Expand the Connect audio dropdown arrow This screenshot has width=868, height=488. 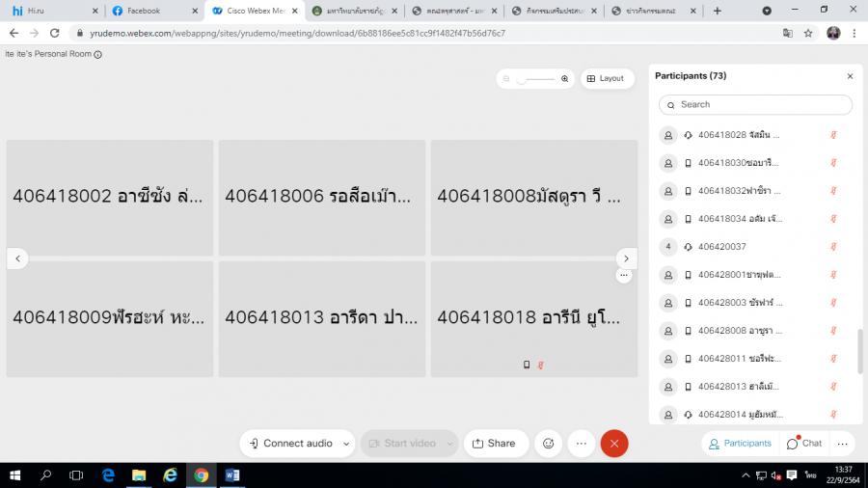point(345,444)
